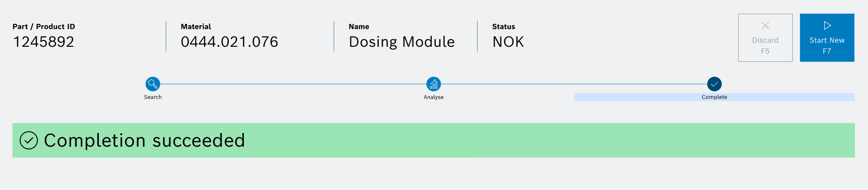This screenshot has height=190, width=868.
Task: Click progress line between Search and Analyse
Action: pyautogui.click(x=293, y=84)
